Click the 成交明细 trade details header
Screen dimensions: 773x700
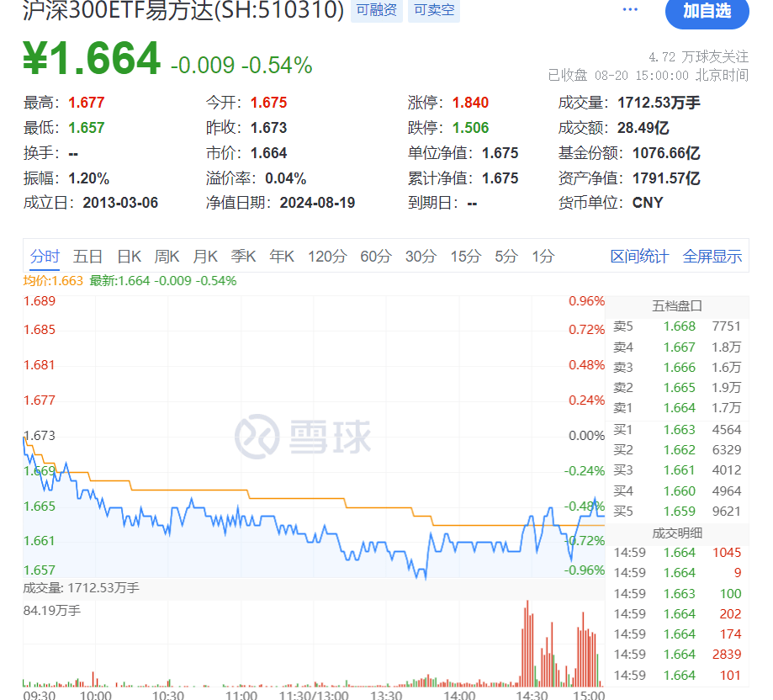coord(676,533)
